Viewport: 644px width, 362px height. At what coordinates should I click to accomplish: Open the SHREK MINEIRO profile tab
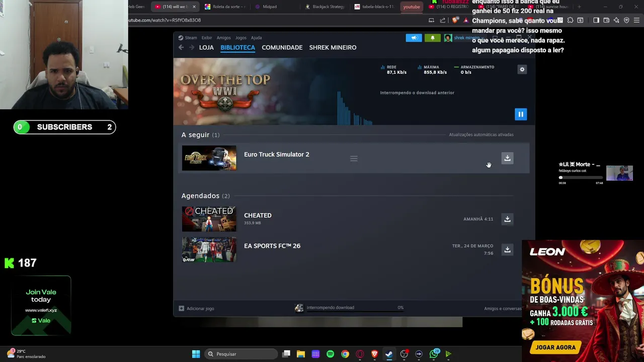pyautogui.click(x=333, y=47)
